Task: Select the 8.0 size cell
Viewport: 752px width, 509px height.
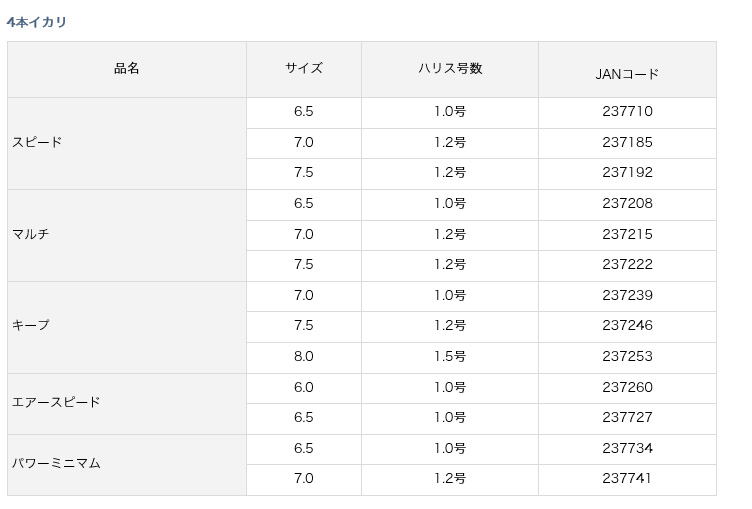Action: click(304, 356)
